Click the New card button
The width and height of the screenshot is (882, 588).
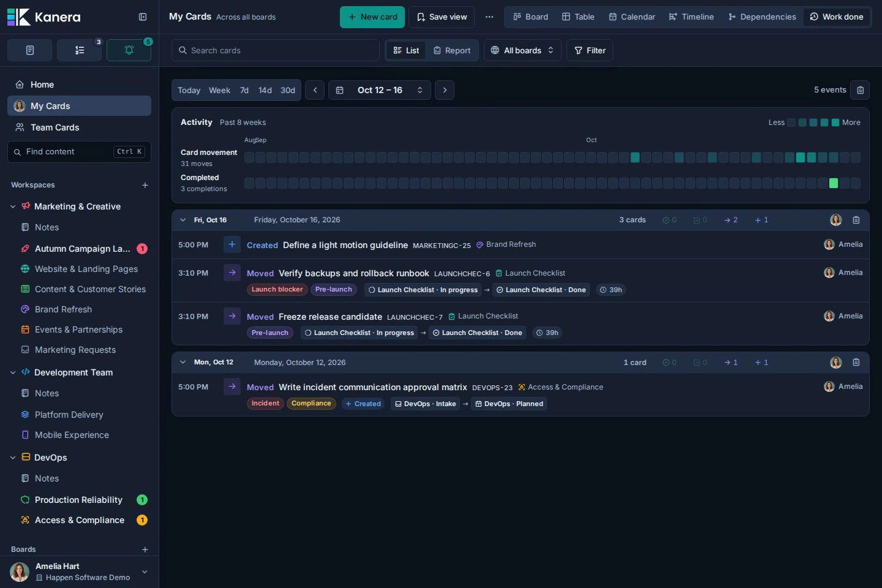click(x=372, y=17)
